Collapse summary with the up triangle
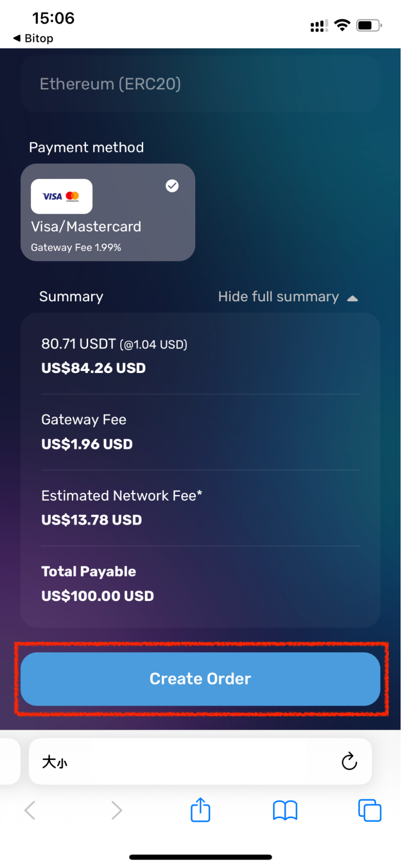401x868 pixels. [x=353, y=298]
